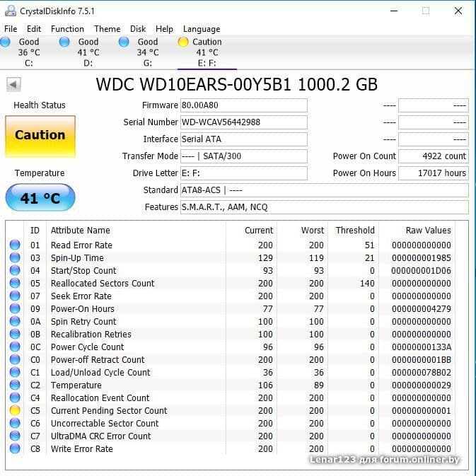Image resolution: width=476 pixels, height=476 pixels.
Task: Select the D: disk tab
Action: [x=88, y=52]
